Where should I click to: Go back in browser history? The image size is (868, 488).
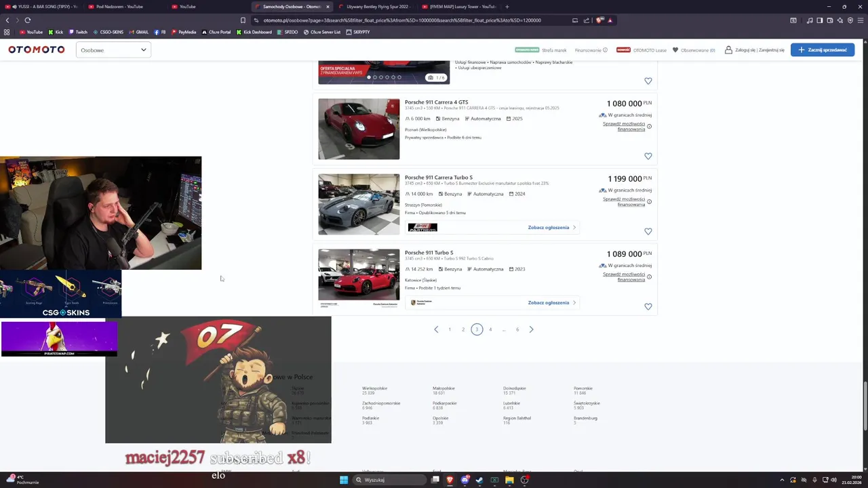click(x=7, y=20)
